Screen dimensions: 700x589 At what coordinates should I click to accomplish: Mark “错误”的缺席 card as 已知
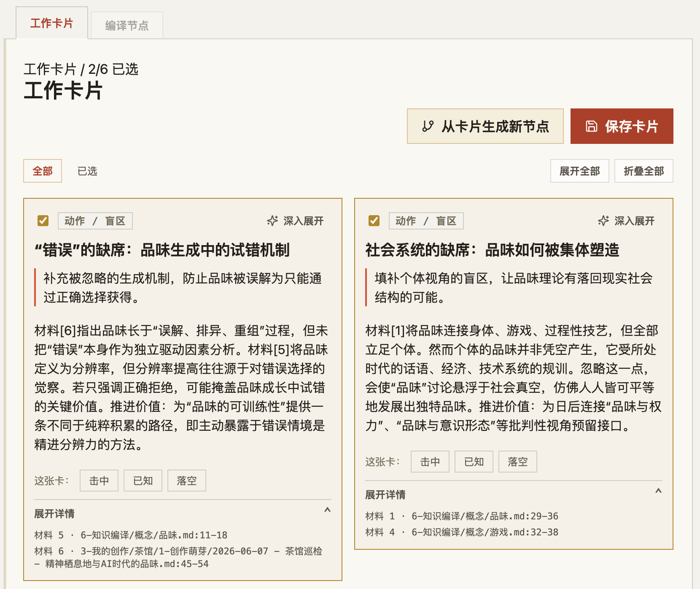143,481
